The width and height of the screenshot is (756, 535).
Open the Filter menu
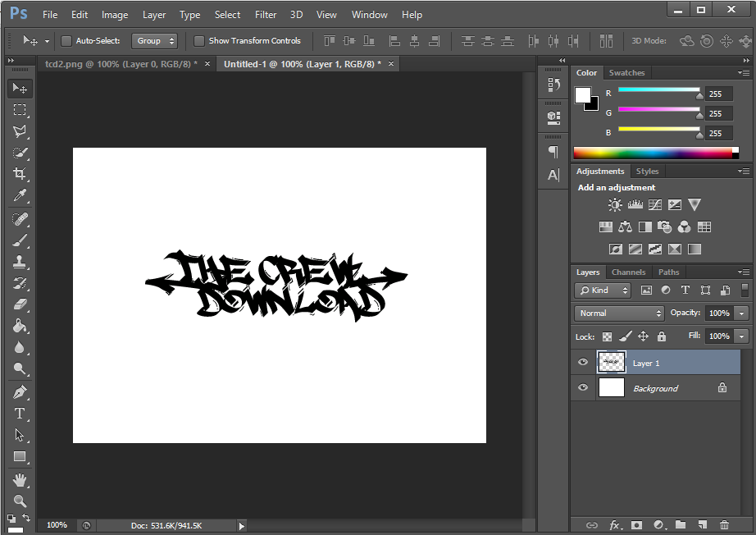click(x=265, y=15)
